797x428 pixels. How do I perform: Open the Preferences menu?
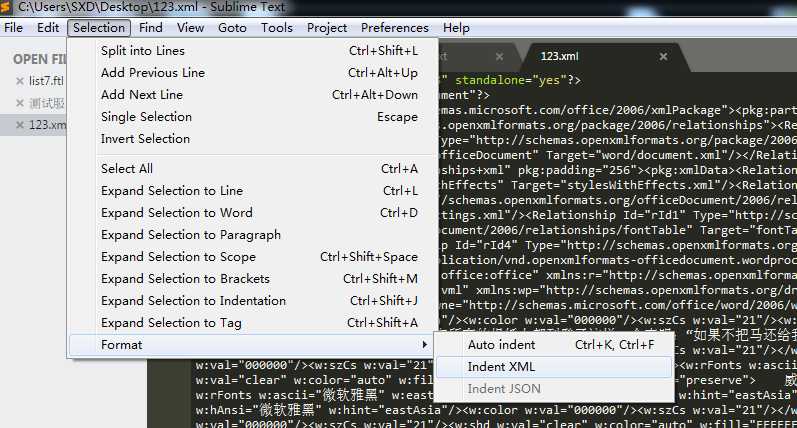[394, 27]
